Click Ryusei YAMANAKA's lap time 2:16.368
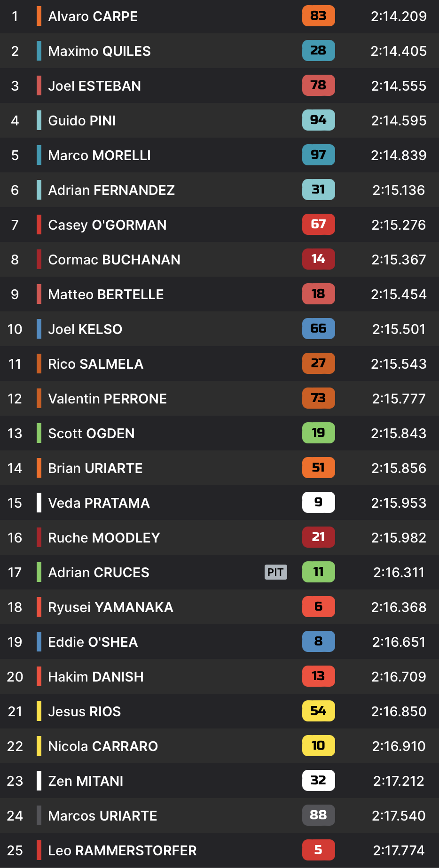 coord(399,607)
